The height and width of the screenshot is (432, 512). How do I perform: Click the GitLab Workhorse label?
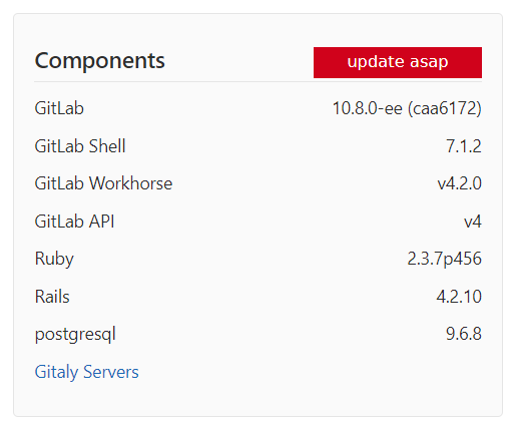[x=103, y=183]
